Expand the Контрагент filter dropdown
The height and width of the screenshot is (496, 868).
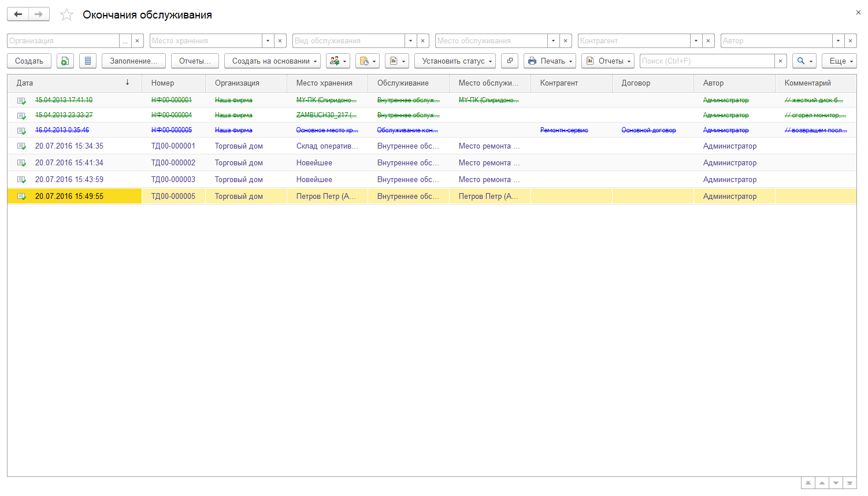click(x=696, y=41)
